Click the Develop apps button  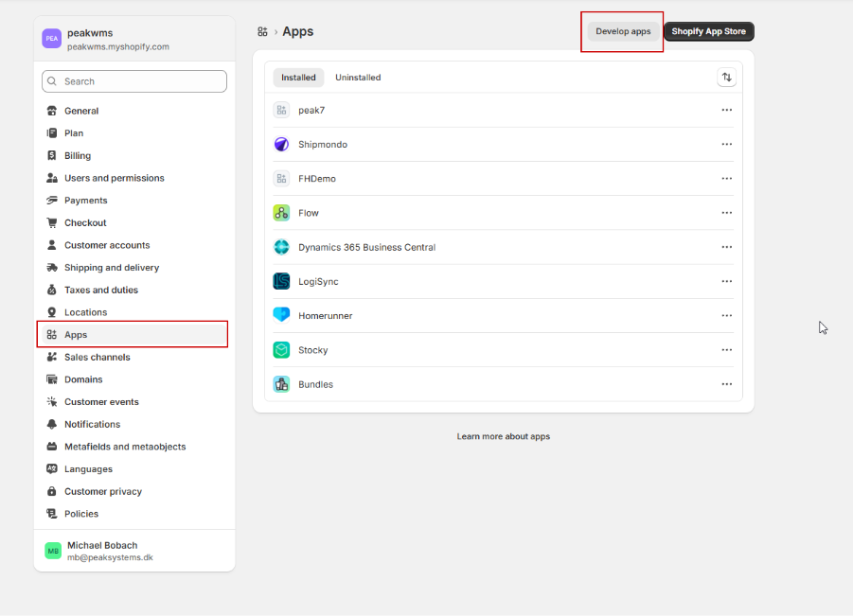[x=623, y=31]
